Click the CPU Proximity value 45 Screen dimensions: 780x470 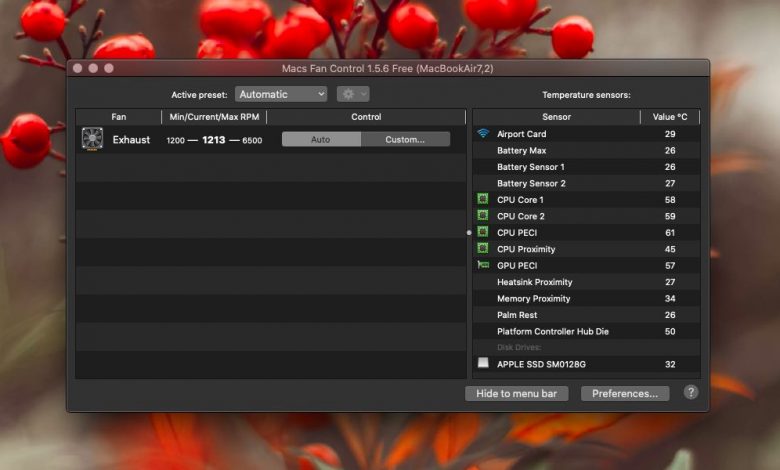[670, 249]
